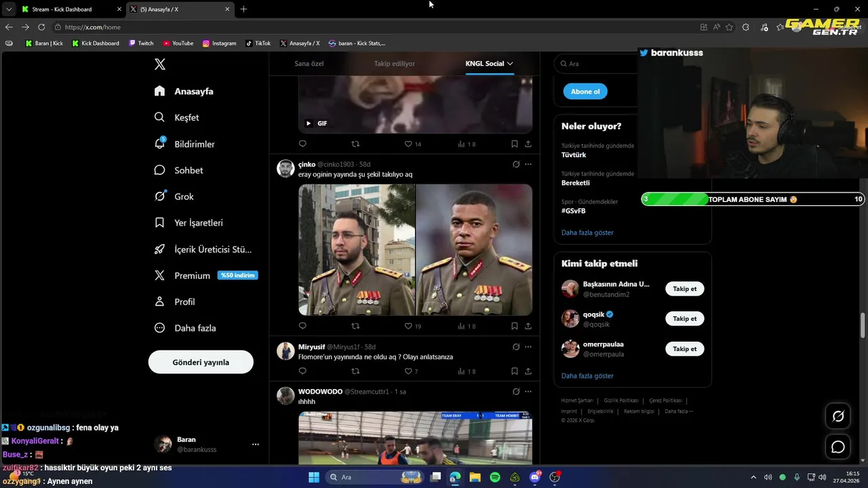Image resolution: width=868 pixels, height=488 pixels.
Task: Open Sohbet messages
Action: pyautogui.click(x=178, y=170)
